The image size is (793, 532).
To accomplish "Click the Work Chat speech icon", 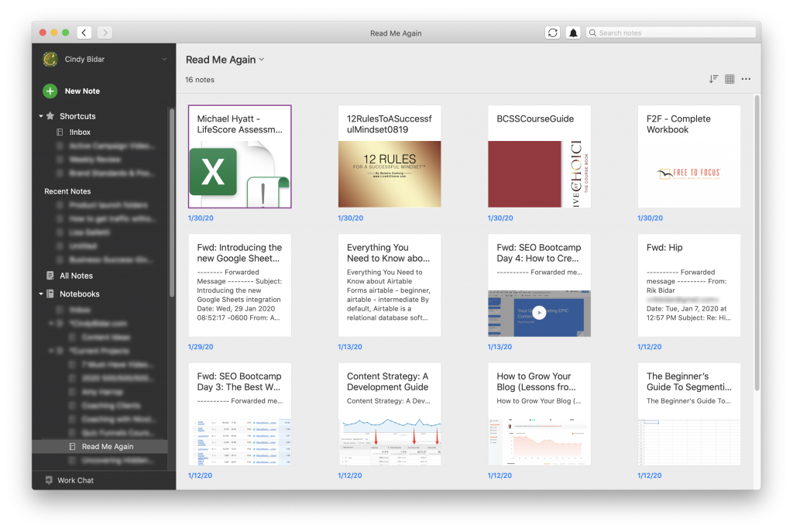I will tap(49, 480).
